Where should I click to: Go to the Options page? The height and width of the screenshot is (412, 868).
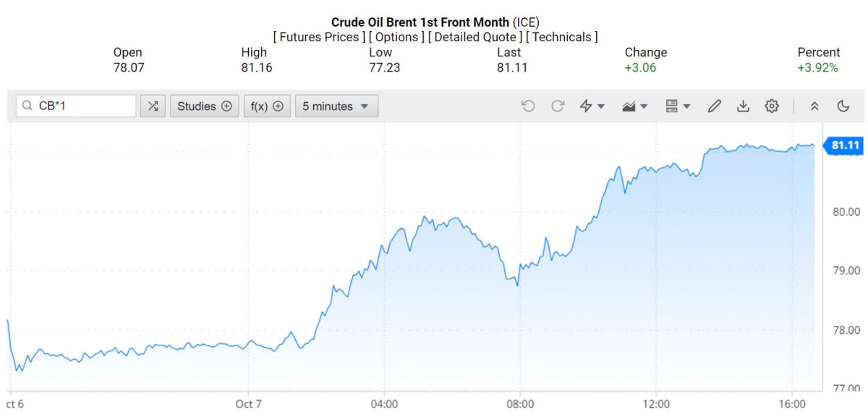[x=398, y=37]
